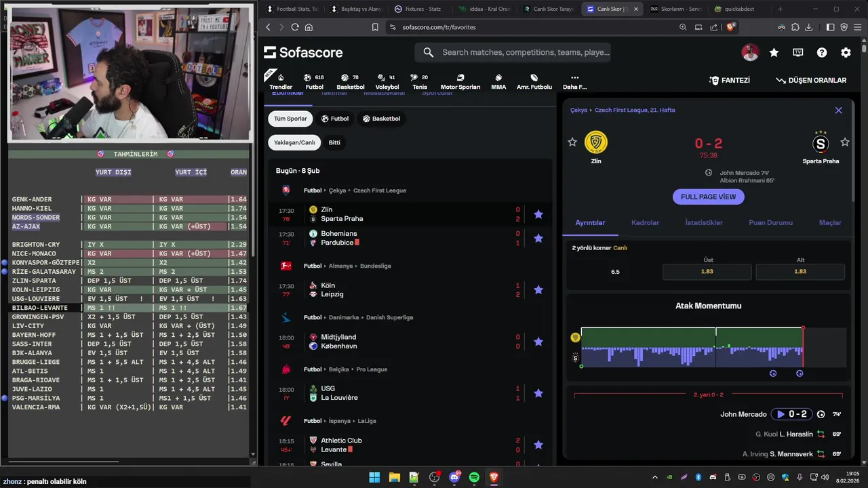Open user profile avatar in Sofascore header
868x488 pixels.
[750, 52]
